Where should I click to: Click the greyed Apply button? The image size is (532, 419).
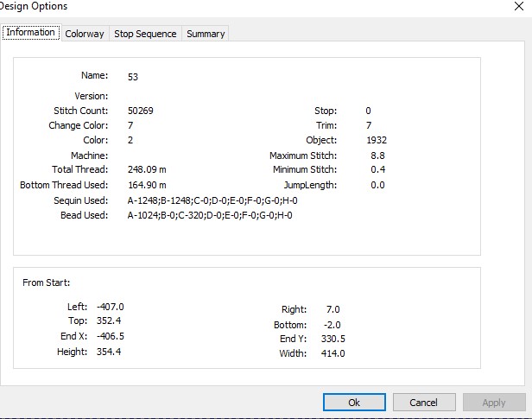pyautogui.click(x=494, y=402)
